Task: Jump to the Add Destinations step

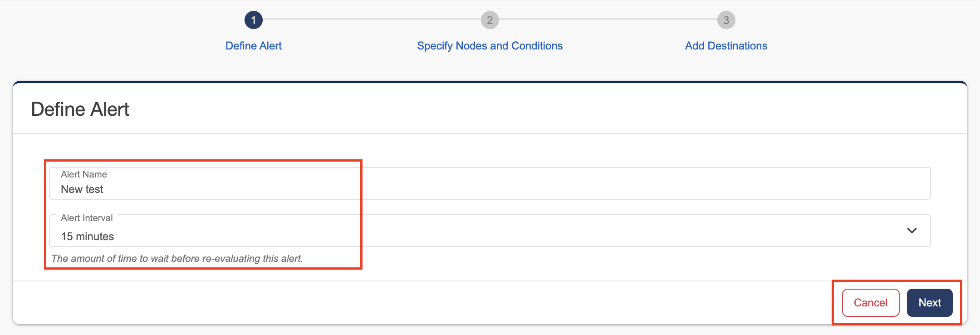Action: [726, 46]
